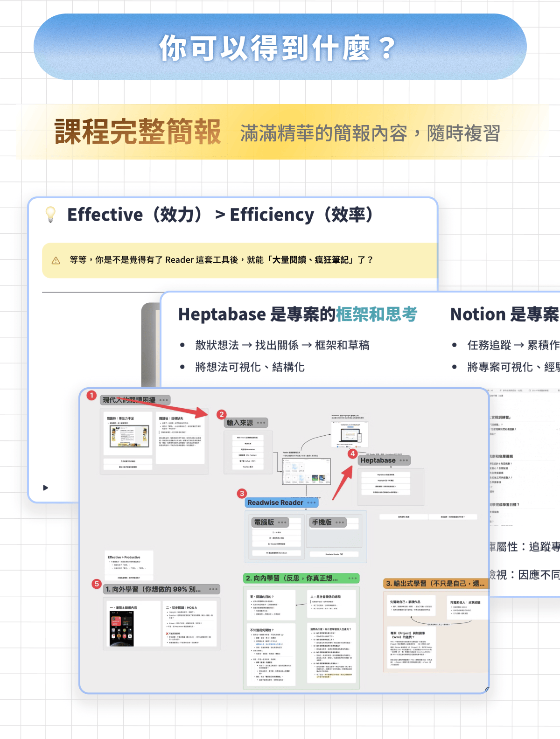The height and width of the screenshot is (739, 560).
Task: Select the red number 4 marker above Heptabase
Action: point(353,453)
